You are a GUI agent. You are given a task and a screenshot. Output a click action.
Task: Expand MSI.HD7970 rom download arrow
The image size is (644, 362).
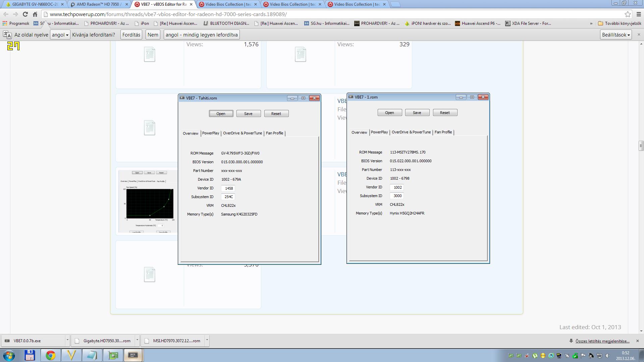point(207,341)
